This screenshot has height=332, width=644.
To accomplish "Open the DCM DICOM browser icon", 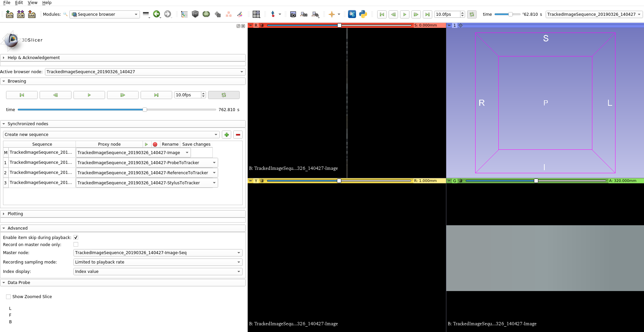I will (20, 14).
